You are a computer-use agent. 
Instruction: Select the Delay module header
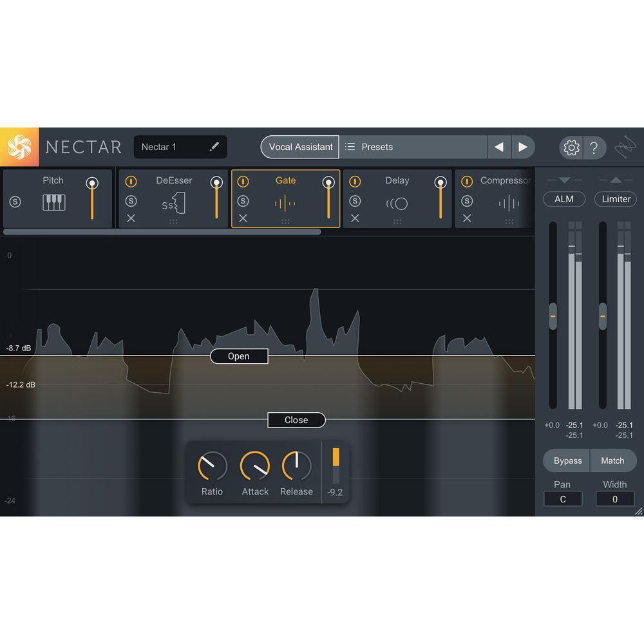(x=397, y=180)
